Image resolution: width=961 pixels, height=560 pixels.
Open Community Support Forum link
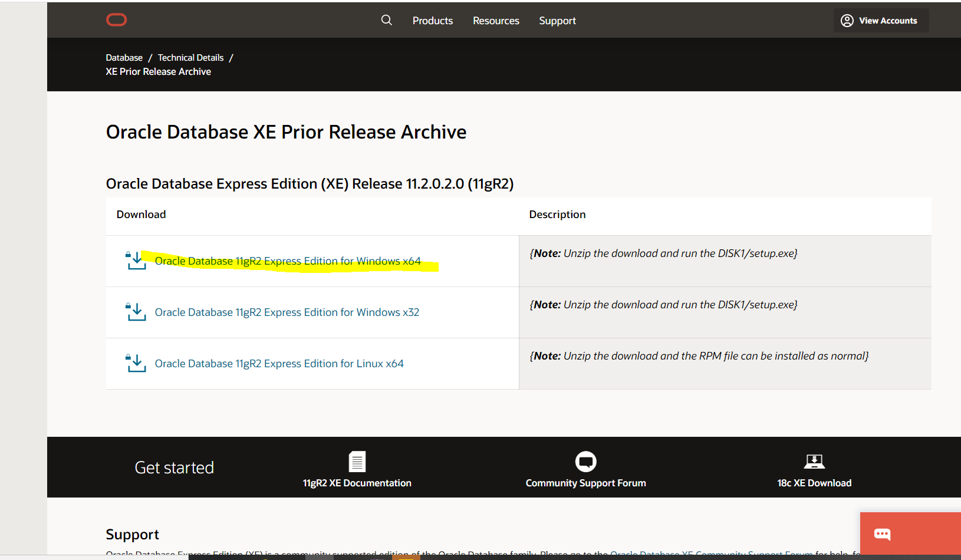pos(586,483)
